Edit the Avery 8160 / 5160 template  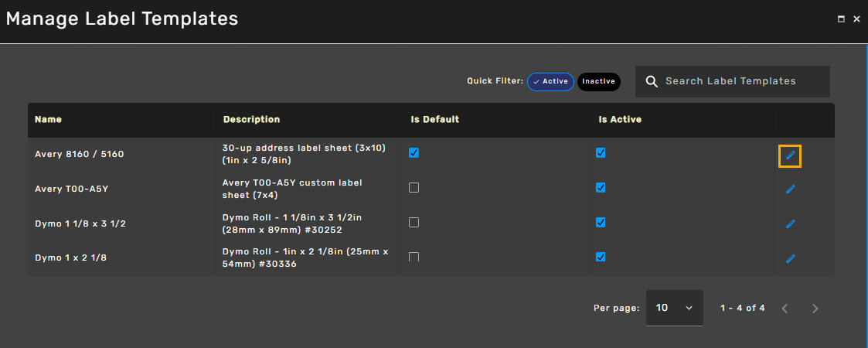pos(790,155)
